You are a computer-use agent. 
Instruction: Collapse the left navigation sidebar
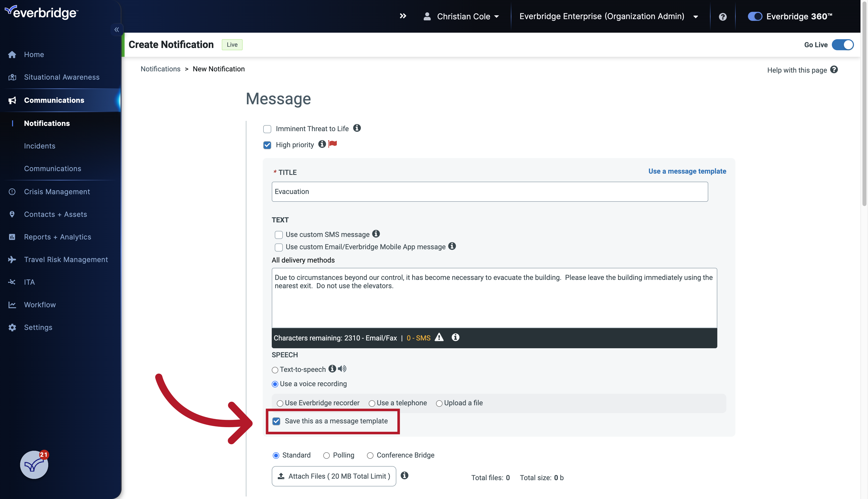click(117, 29)
